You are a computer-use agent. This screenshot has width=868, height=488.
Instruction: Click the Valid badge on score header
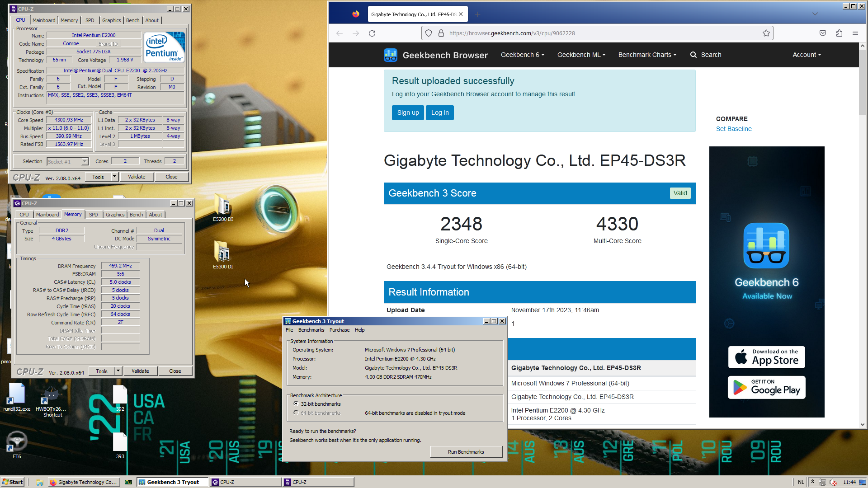coord(680,193)
